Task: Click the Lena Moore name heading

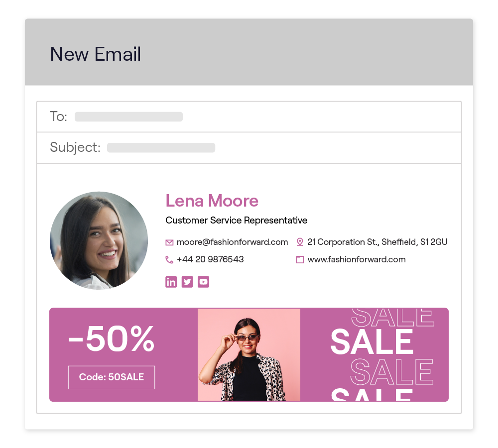Action: click(x=212, y=201)
